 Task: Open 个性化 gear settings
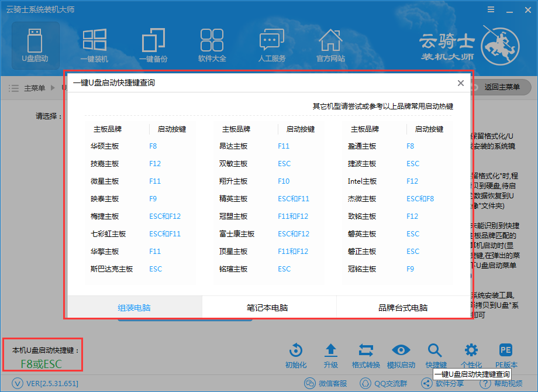[471, 355]
